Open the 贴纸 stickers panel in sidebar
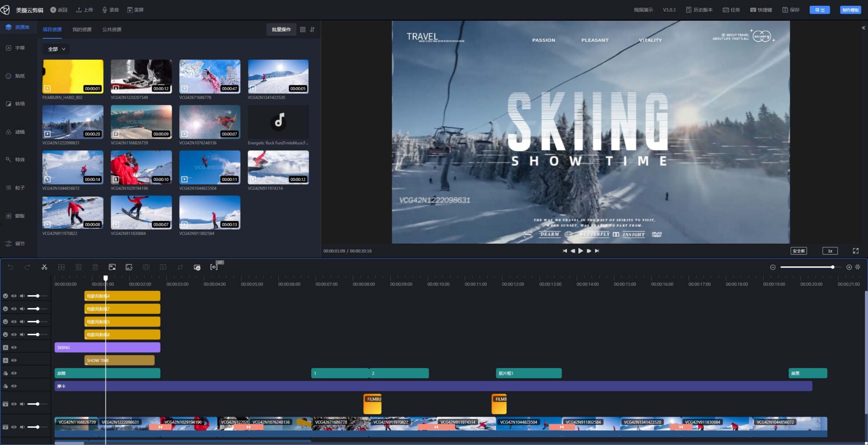Image resolution: width=868 pixels, height=445 pixels. pos(15,76)
